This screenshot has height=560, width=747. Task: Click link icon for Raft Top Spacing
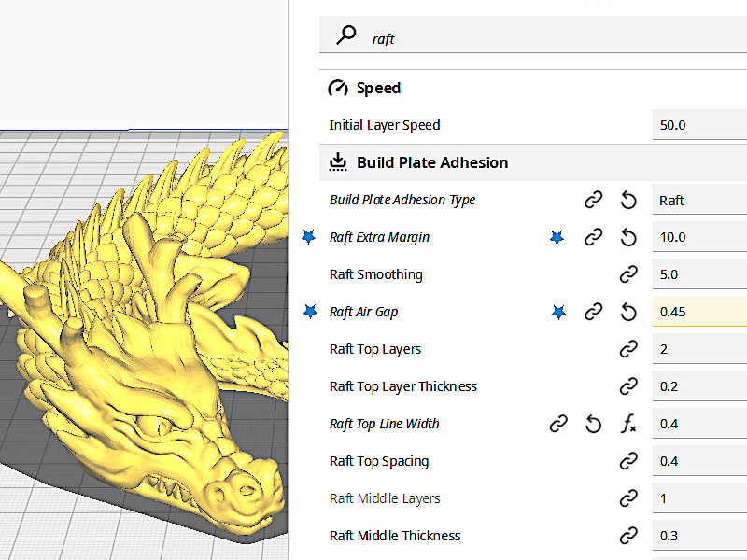[628, 461]
